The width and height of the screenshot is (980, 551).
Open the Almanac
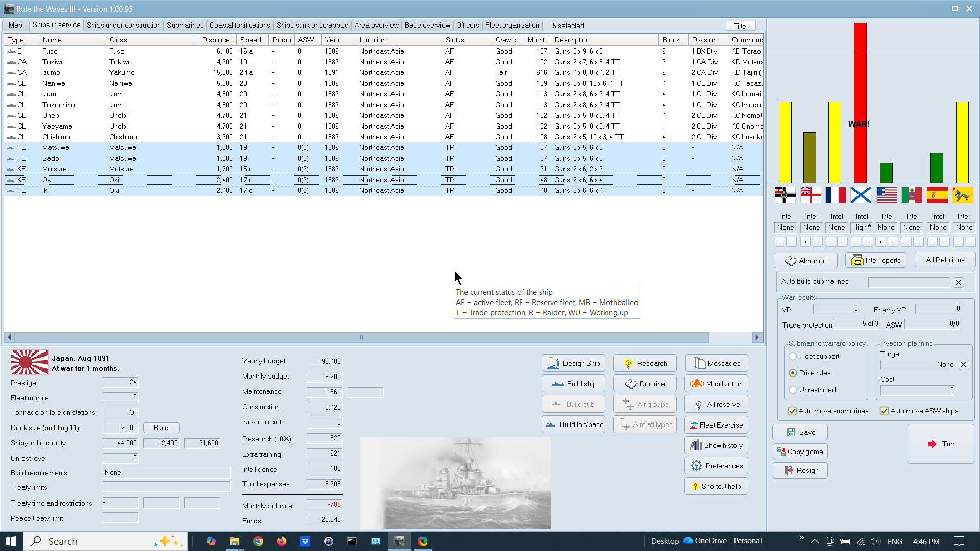click(x=805, y=260)
